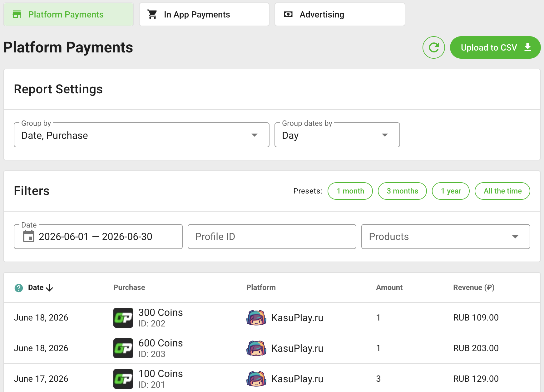This screenshot has width=544, height=392.
Task: Click the help question mark icon near Date
Action: (19, 288)
